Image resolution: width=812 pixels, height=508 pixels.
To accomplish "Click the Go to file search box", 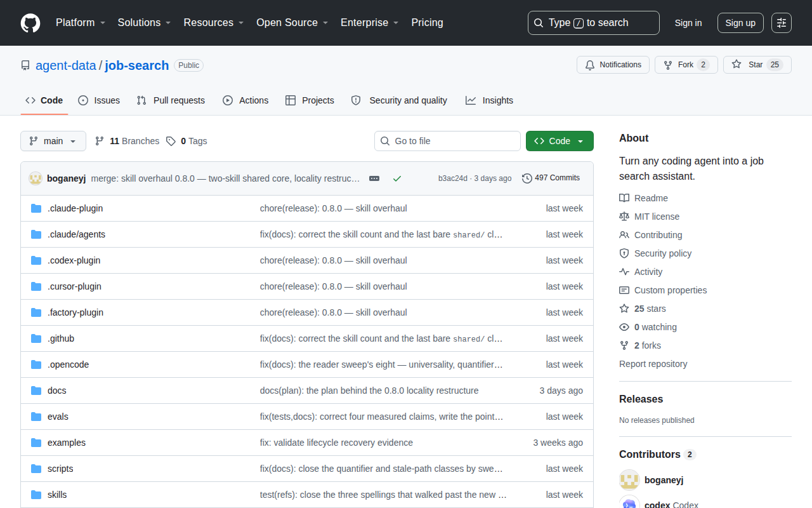I will click(x=447, y=141).
